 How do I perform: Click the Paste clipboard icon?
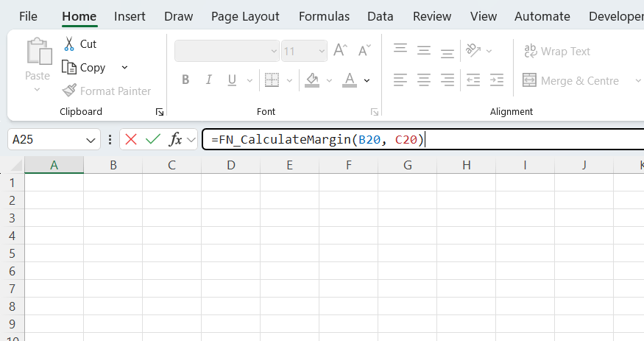point(40,52)
